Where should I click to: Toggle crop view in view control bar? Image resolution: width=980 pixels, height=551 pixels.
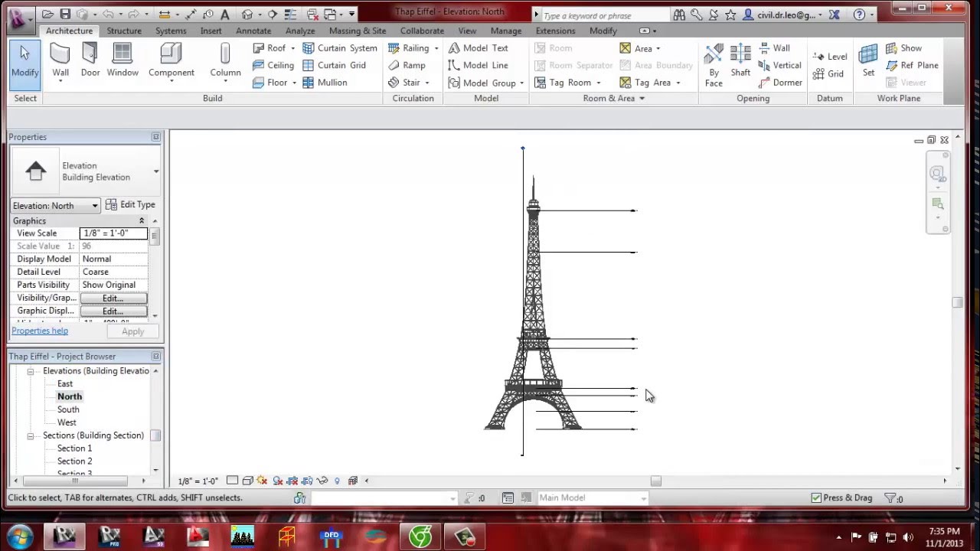point(292,481)
